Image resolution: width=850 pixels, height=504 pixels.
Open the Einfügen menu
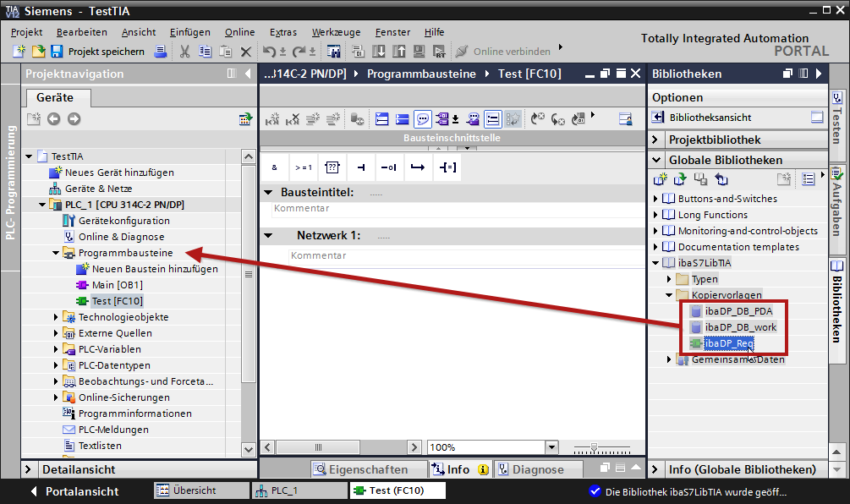click(189, 32)
